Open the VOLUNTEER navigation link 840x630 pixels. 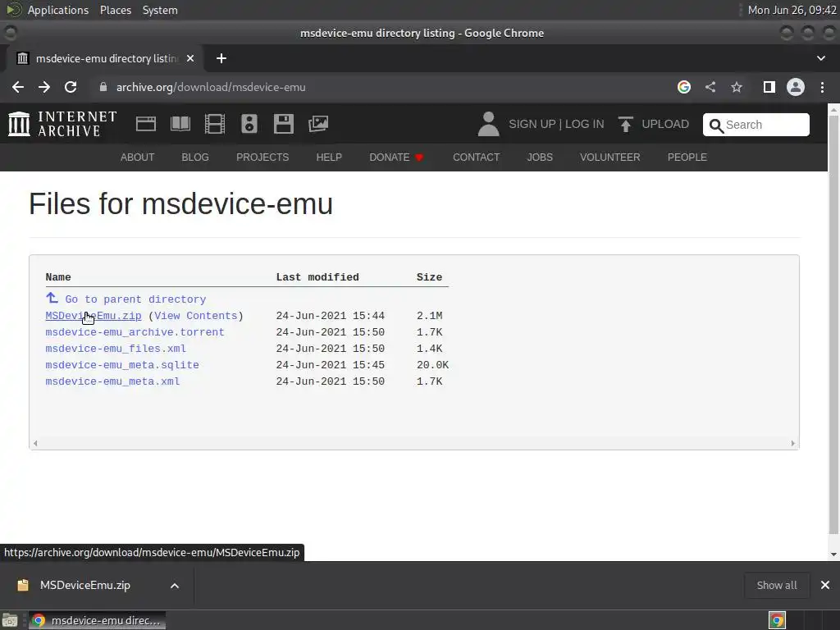click(x=610, y=157)
